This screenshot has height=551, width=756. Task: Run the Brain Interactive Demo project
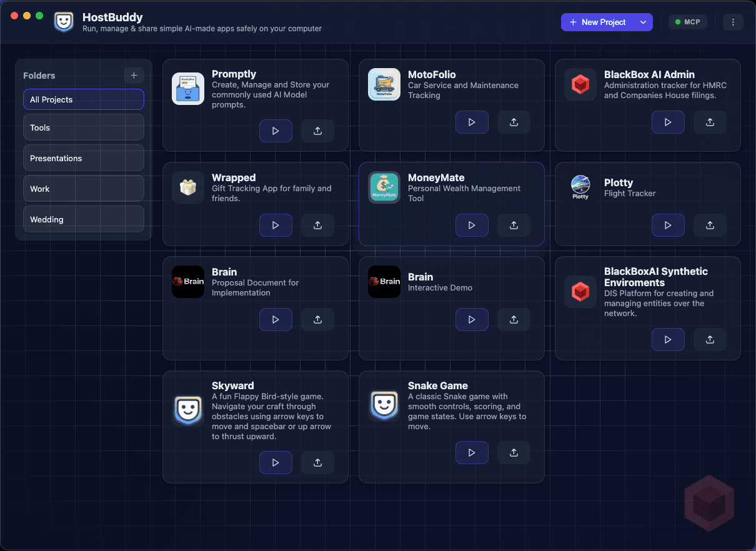(x=472, y=319)
